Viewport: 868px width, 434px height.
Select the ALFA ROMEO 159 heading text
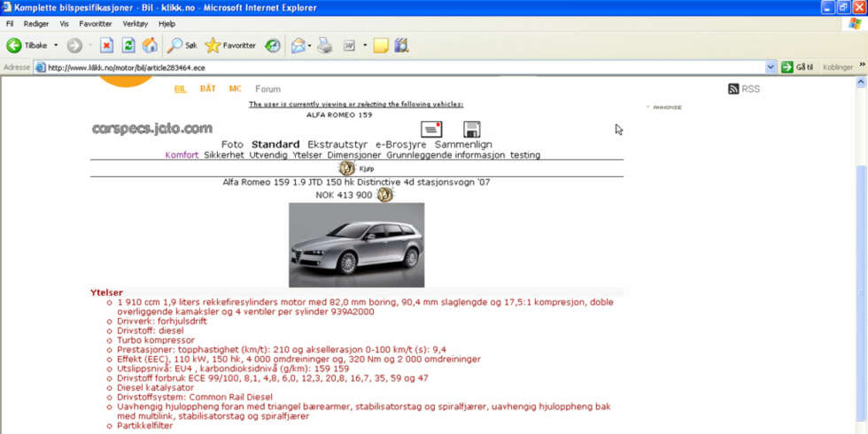[x=339, y=114]
